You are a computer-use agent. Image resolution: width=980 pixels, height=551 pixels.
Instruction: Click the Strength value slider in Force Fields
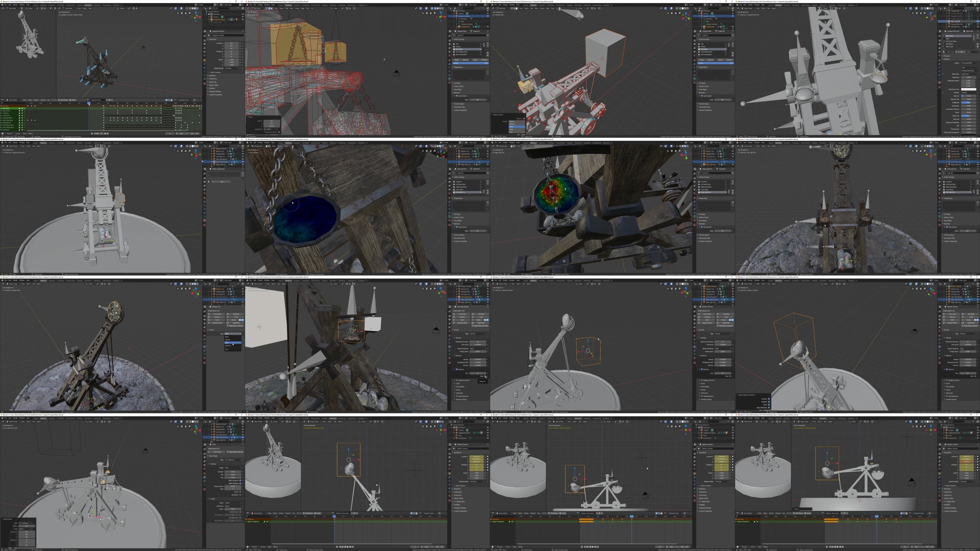point(233,472)
